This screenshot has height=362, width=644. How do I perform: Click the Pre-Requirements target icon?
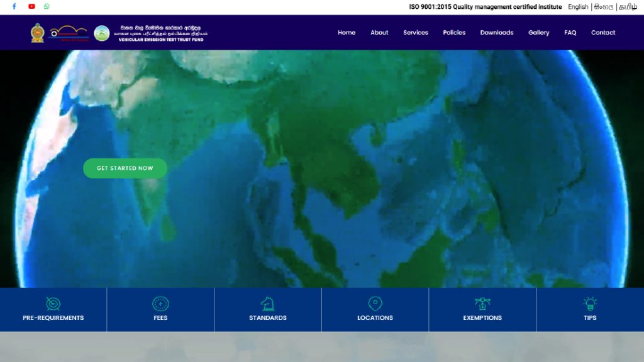pyautogui.click(x=53, y=304)
